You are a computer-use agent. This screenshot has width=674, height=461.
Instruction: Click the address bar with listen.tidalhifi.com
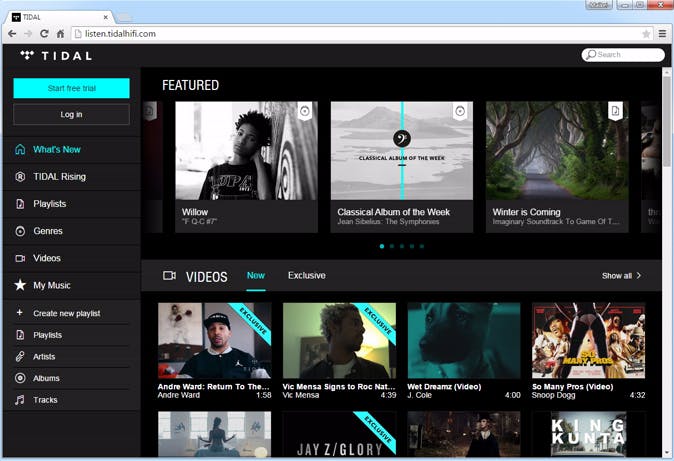point(362,34)
